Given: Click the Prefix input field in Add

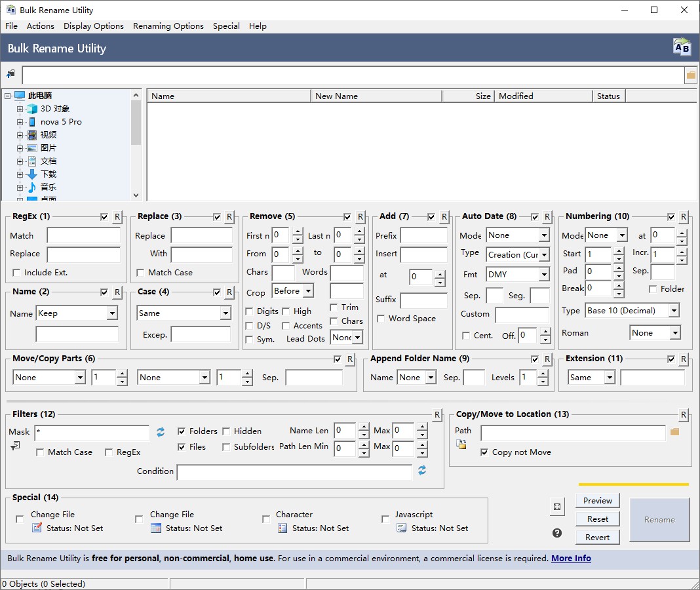Looking at the screenshot, I should coord(423,235).
